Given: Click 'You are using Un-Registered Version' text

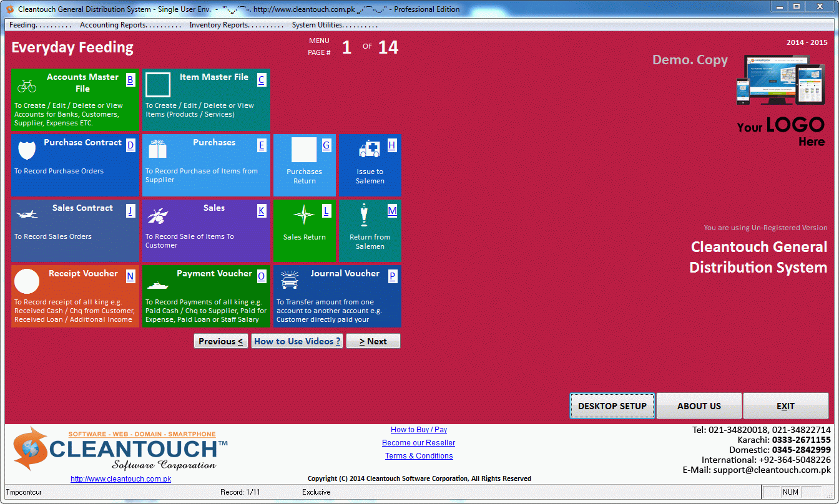Looking at the screenshot, I should pyautogui.click(x=765, y=228).
